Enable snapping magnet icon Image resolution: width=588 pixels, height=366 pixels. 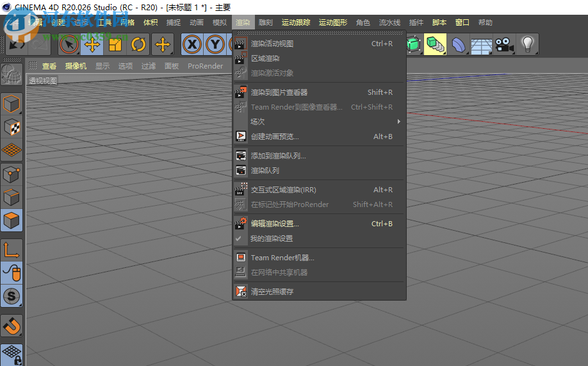pyautogui.click(x=12, y=326)
